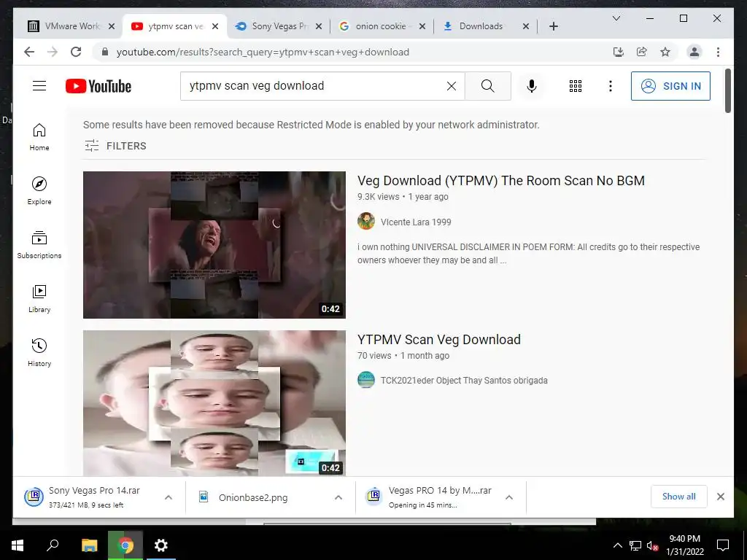Switch to the Sony Vegas Pr tab

coord(279,26)
